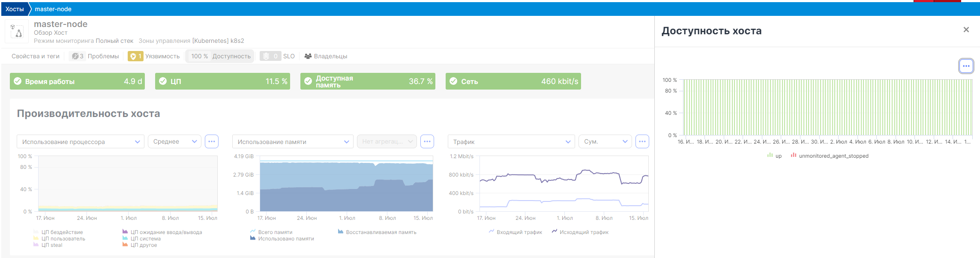Click the Время работы 4.9 d tile

(x=77, y=81)
